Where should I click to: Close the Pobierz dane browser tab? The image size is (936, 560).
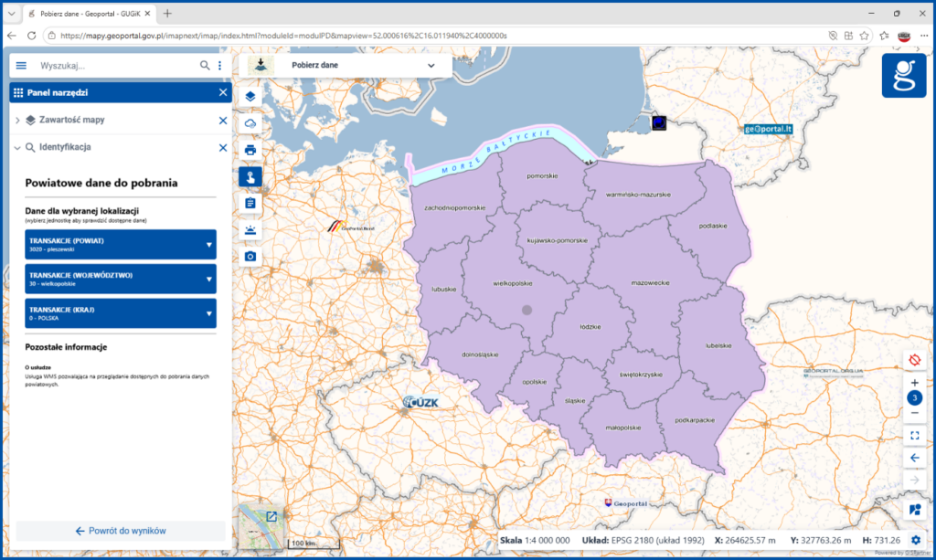(x=147, y=13)
